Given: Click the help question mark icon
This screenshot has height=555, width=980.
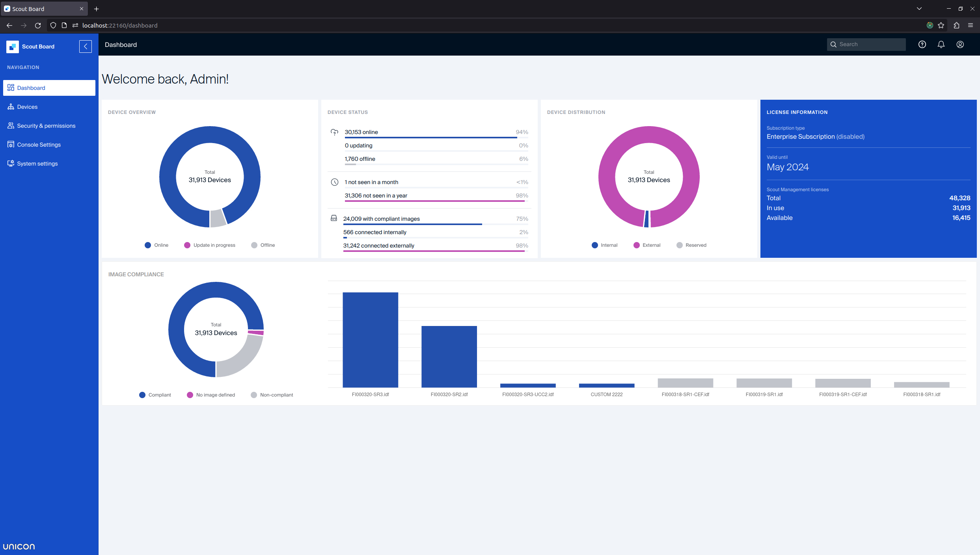Looking at the screenshot, I should click(x=922, y=45).
